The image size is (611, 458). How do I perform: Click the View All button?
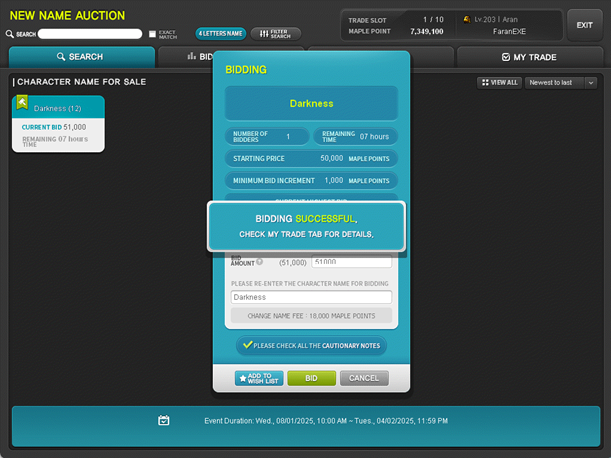(x=500, y=83)
